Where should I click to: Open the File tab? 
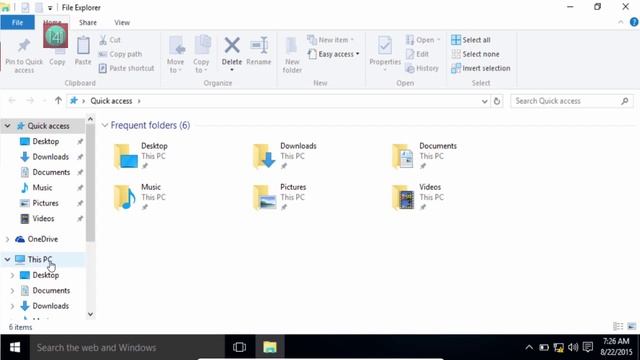pyautogui.click(x=17, y=23)
